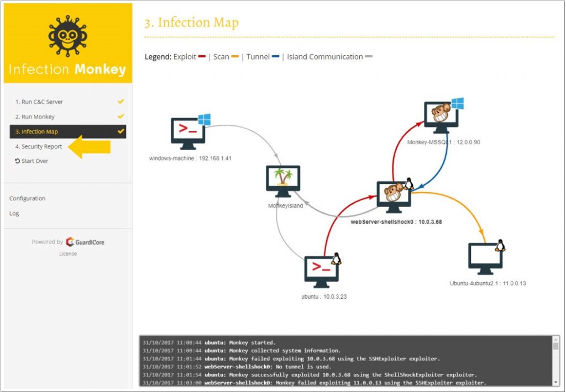Click the 'Tunnel' legend text

[x=258, y=57]
